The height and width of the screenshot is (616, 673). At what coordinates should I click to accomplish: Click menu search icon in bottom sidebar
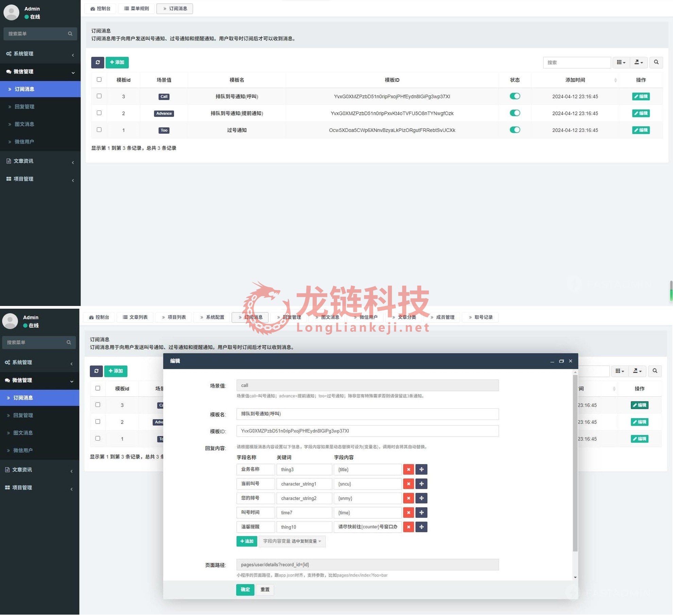coord(69,342)
